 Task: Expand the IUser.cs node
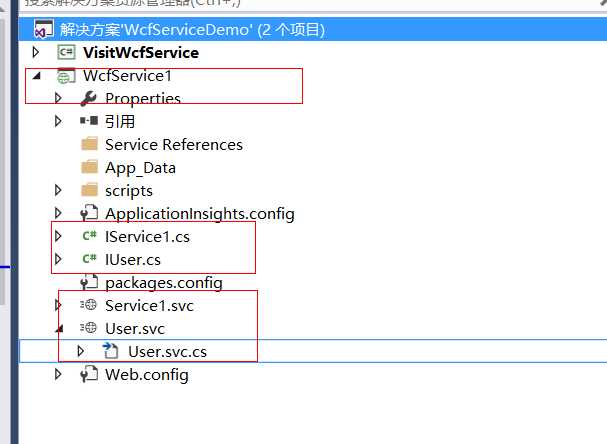tap(58, 259)
